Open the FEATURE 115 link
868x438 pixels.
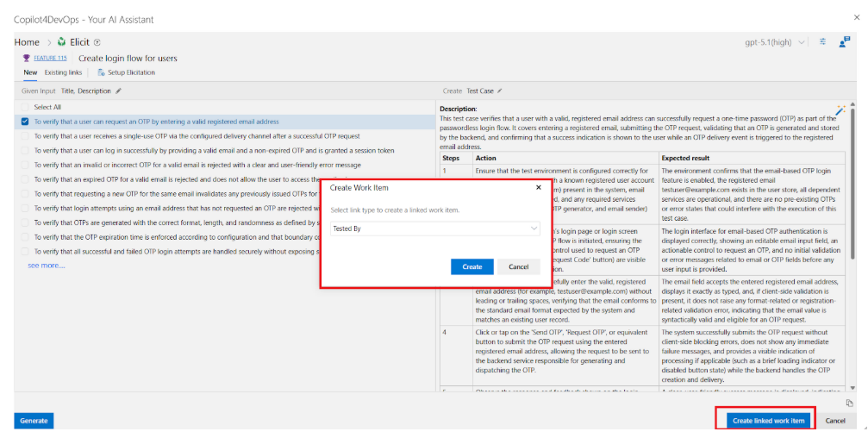[50, 58]
